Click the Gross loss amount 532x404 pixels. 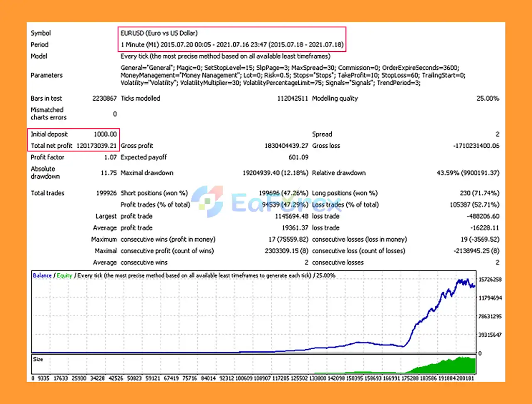[476, 146]
